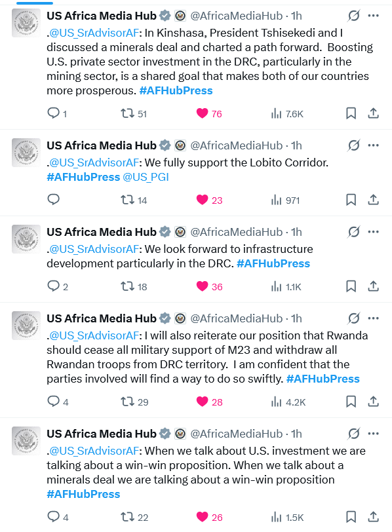Viewport: 392px width, 532px height.
Task: Reply to the win-win proposition tweet
Action: (x=54, y=517)
